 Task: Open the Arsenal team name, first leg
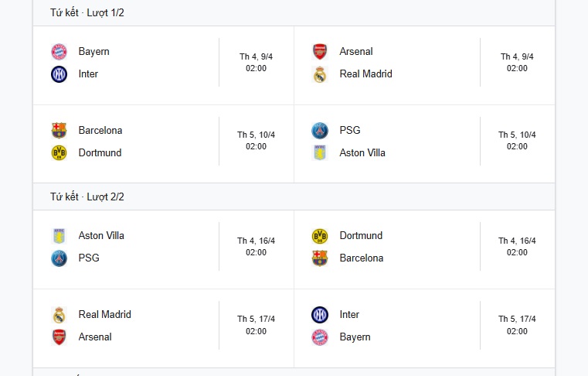[356, 52]
